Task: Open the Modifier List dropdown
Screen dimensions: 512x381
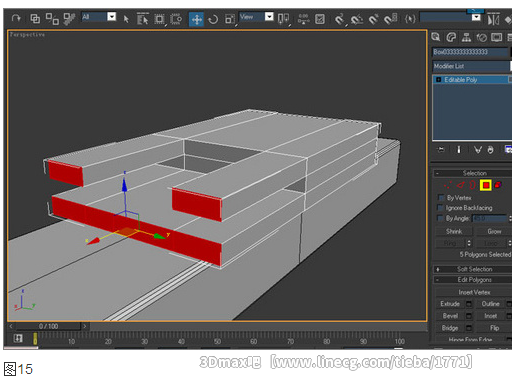Action: click(x=472, y=66)
